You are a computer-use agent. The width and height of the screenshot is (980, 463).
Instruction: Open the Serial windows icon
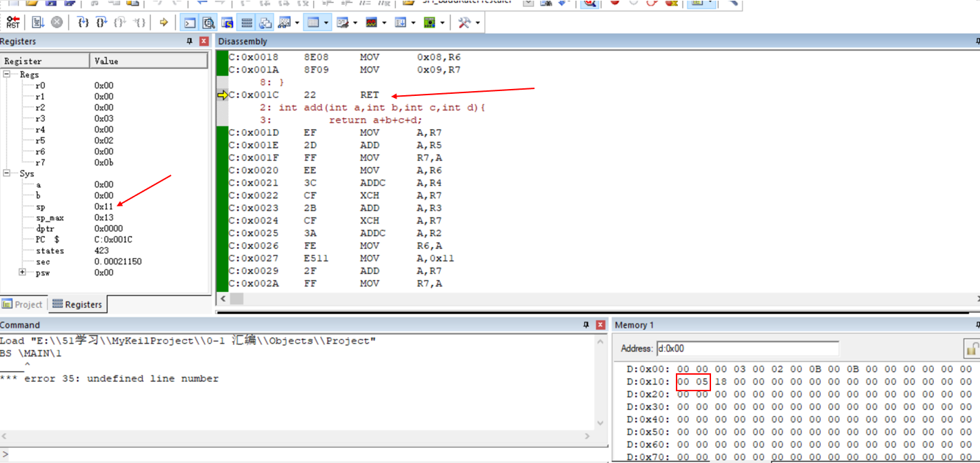(x=343, y=22)
